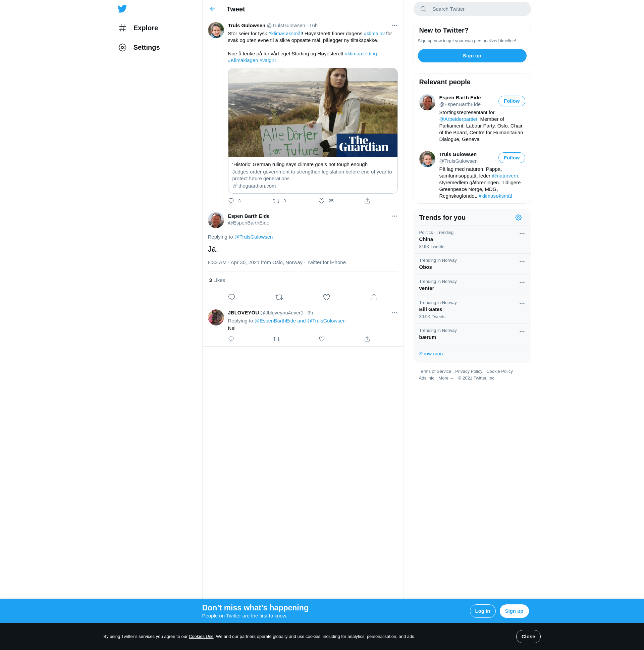The width and height of the screenshot is (644, 650).
Task: Open Terms of Service footer link
Action: (x=434, y=371)
